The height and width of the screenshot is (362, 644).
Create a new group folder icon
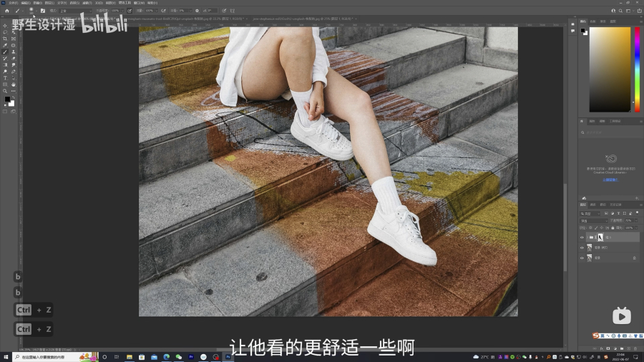(x=622, y=348)
